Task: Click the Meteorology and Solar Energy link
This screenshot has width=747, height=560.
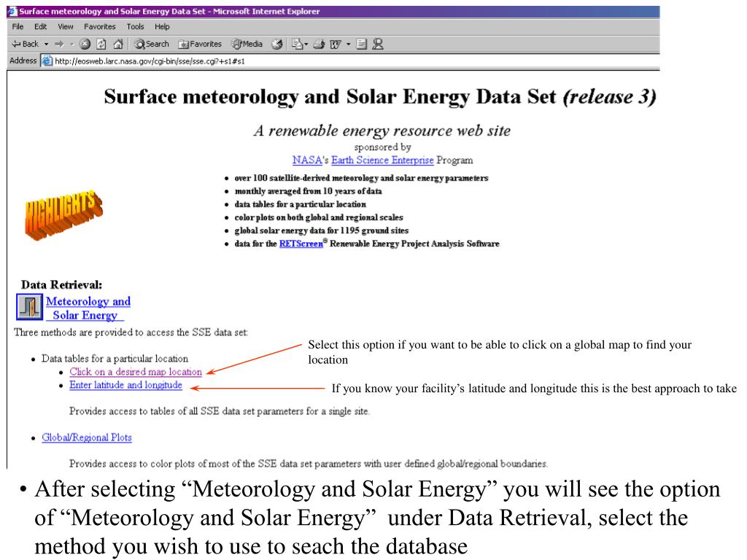Action: tap(88, 308)
